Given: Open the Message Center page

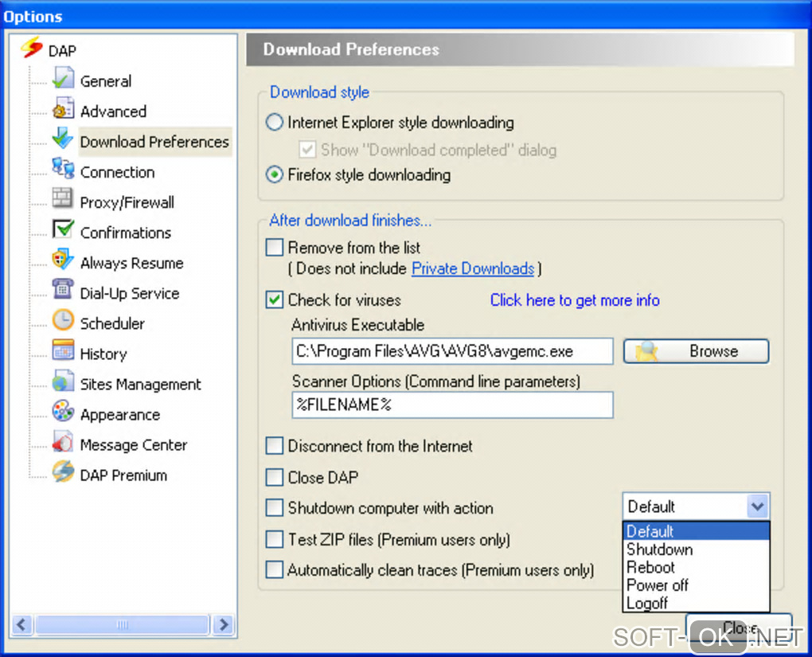Looking at the screenshot, I should click(134, 444).
